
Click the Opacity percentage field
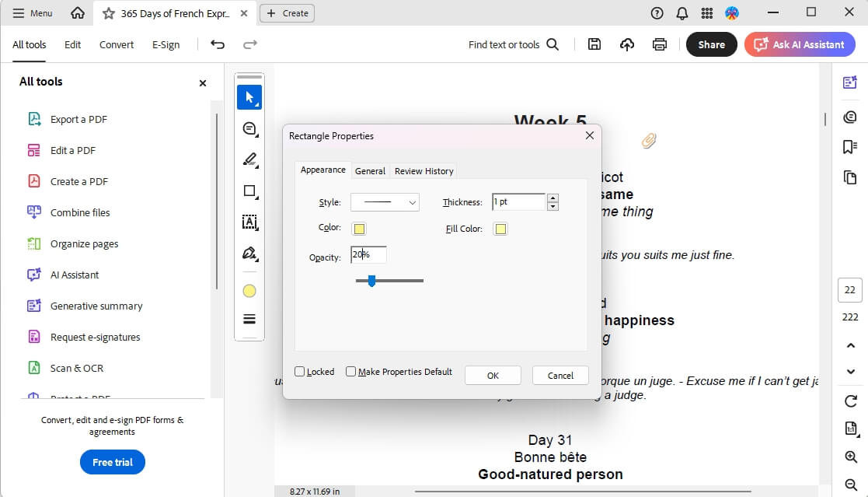368,255
